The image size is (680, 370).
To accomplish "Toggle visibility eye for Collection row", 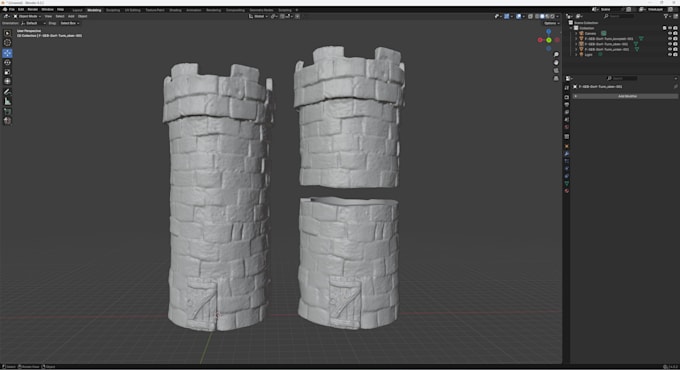I will pos(670,28).
